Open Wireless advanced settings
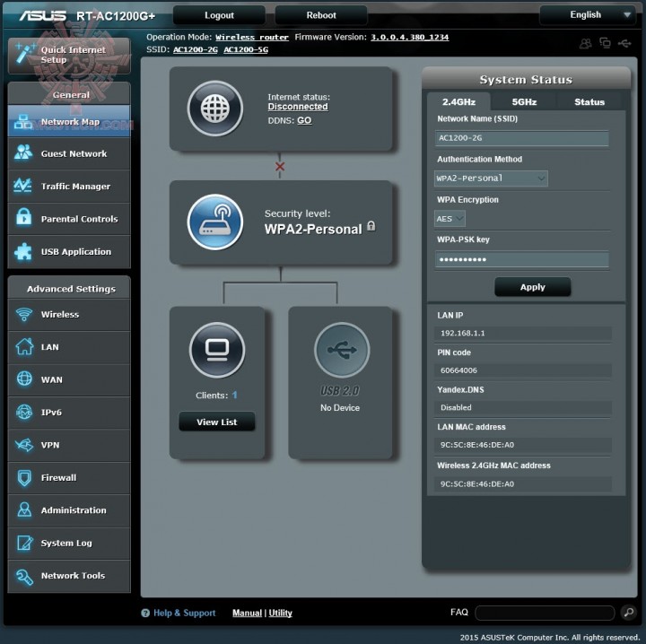646x644 pixels. [x=69, y=314]
